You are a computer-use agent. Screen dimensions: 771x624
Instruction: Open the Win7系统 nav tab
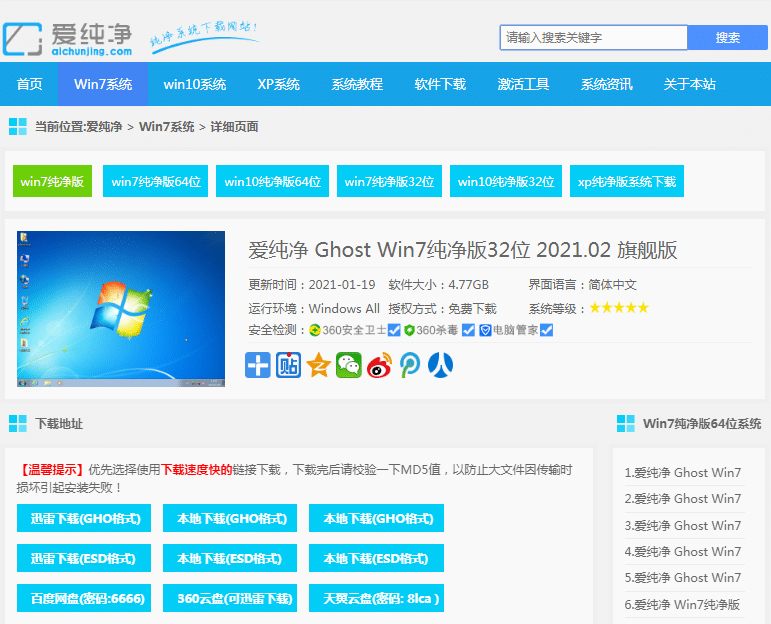click(103, 84)
